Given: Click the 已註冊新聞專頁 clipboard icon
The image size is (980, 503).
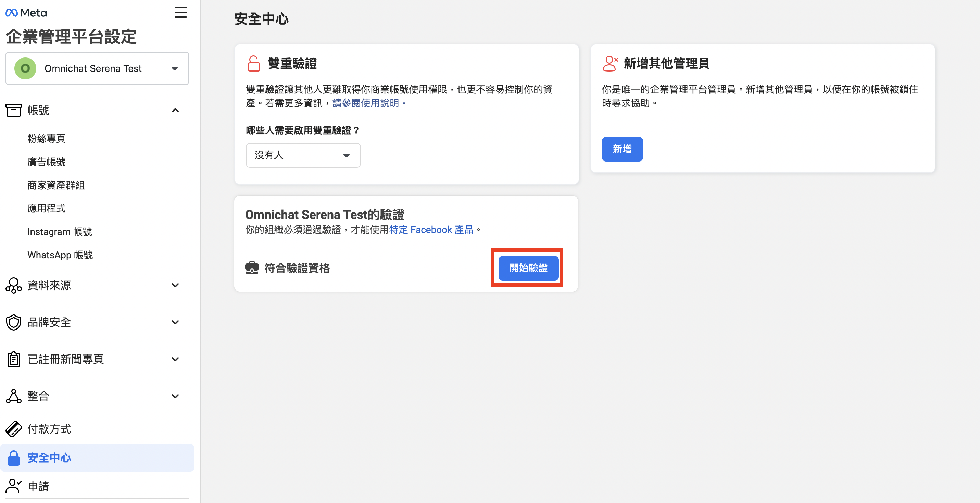Looking at the screenshot, I should pos(13,359).
